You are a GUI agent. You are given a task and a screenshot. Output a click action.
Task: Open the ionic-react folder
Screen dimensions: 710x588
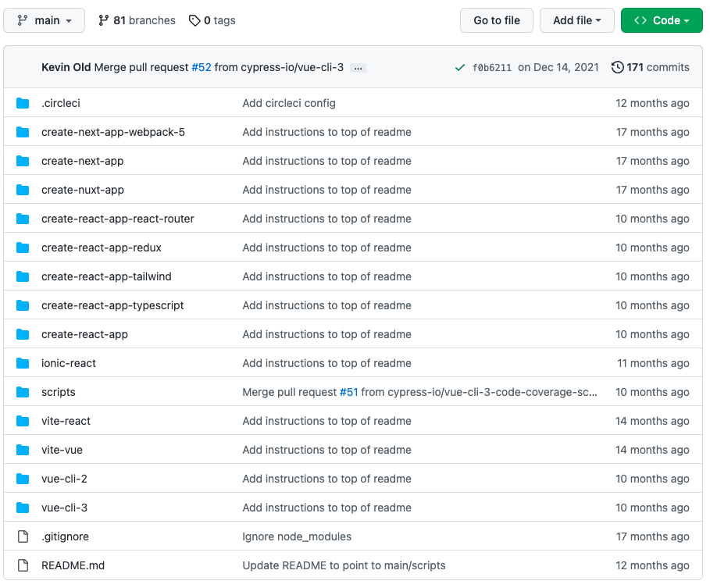pyautogui.click(x=69, y=363)
